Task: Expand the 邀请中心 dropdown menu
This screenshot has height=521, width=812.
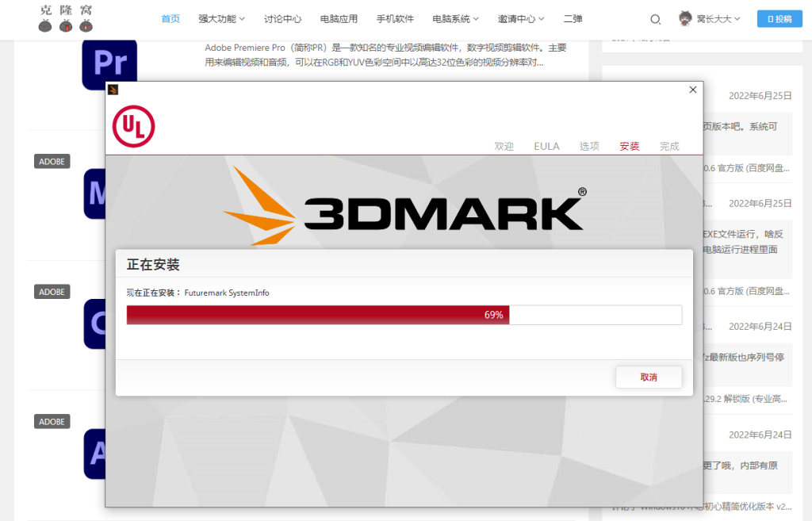Action: click(521, 19)
